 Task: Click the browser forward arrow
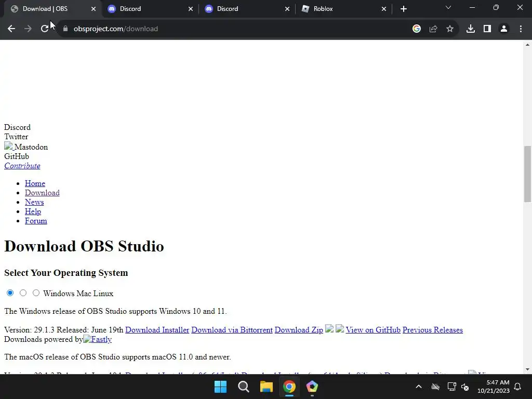click(28, 29)
